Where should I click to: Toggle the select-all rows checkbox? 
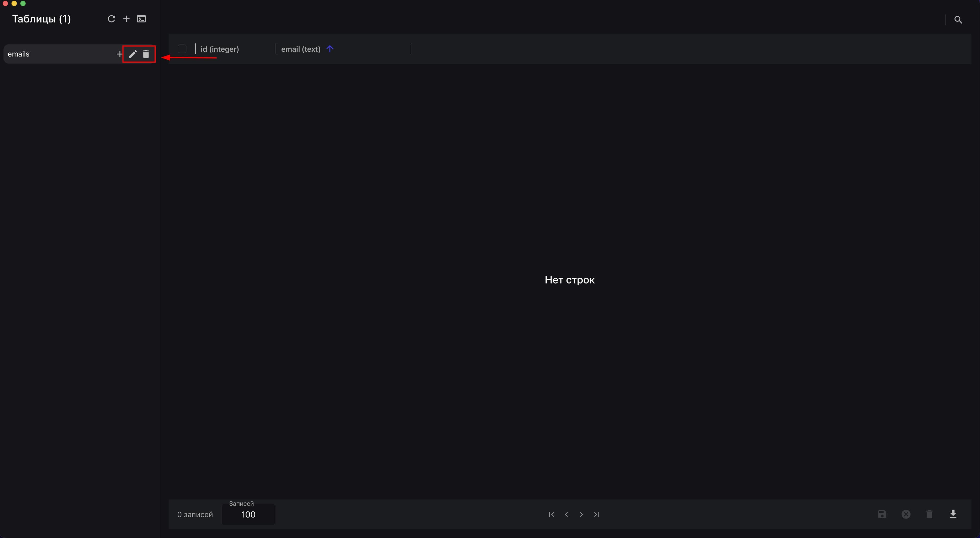click(182, 49)
